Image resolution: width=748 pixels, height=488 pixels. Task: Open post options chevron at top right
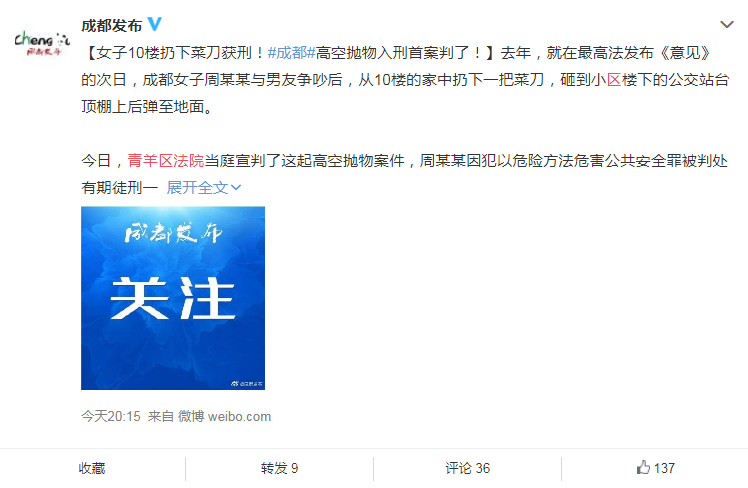tap(727, 24)
